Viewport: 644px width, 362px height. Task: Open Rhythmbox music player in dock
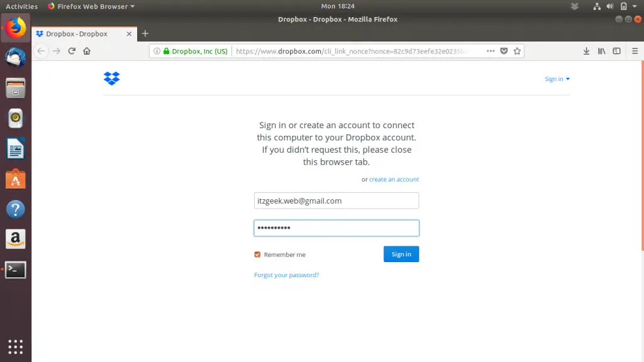pyautogui.click(x=16, y=118)
